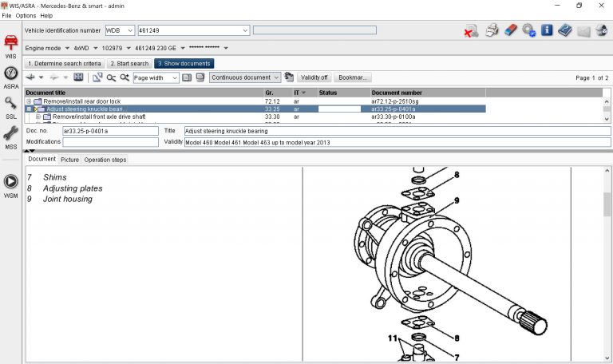Collapse the Adjust steering knuckle bearing row
The width and height of the screenshot is (613, 364).
[29, 109]
